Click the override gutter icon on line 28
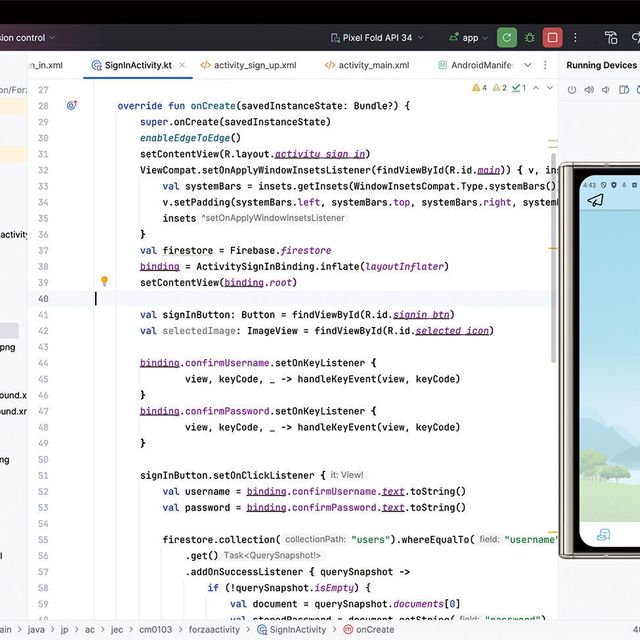This screenshot has height=640, width=640. point(72,105)
